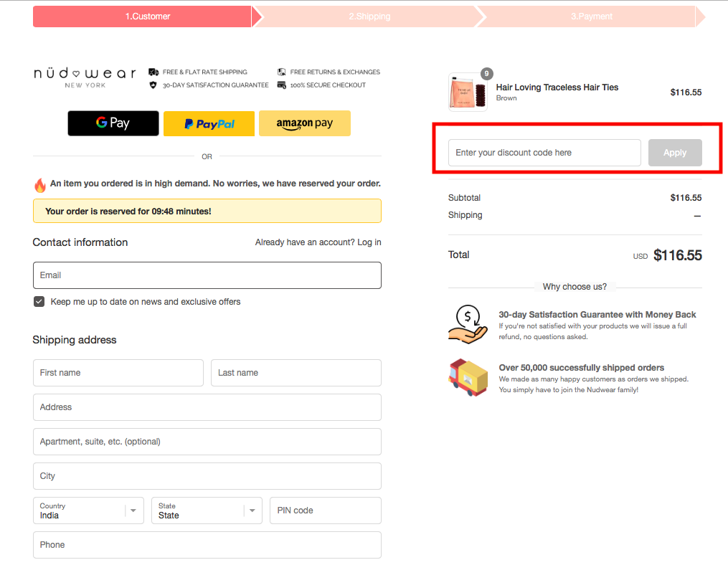Image resolution: width=728 pixels, height=565 pixels.
Task: Focus the Email field
Action: click(x=207, y=275)
